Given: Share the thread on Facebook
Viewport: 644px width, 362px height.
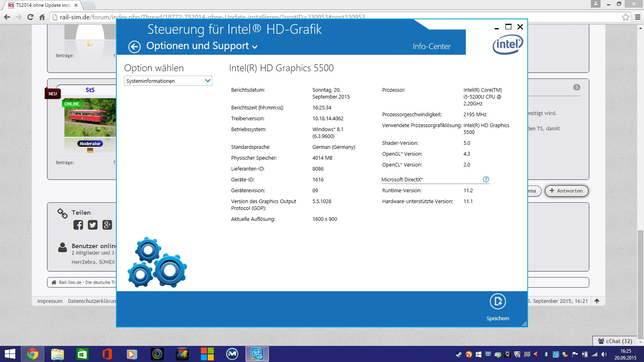Looking at the screenshot, I should (78, 225).
